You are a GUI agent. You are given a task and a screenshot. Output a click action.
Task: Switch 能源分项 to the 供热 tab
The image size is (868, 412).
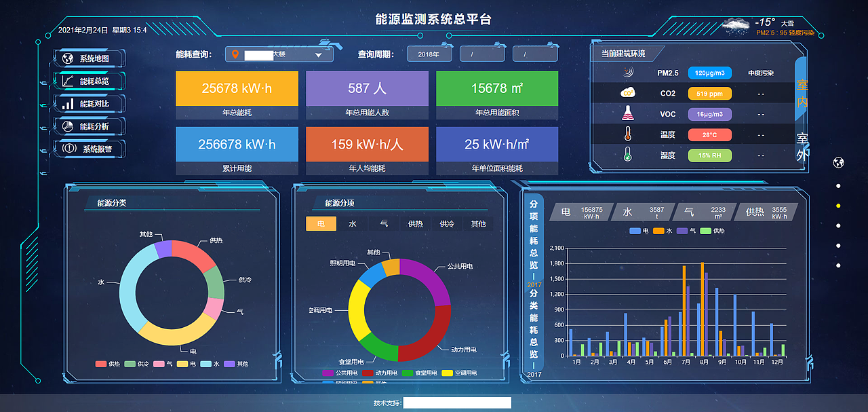[x=416, y=223]
